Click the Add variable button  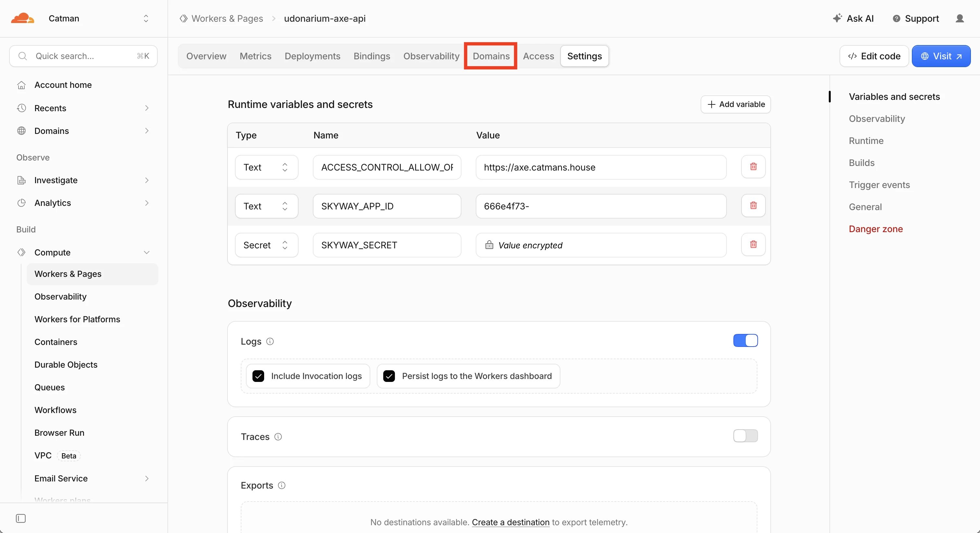[x=735, y=104]
